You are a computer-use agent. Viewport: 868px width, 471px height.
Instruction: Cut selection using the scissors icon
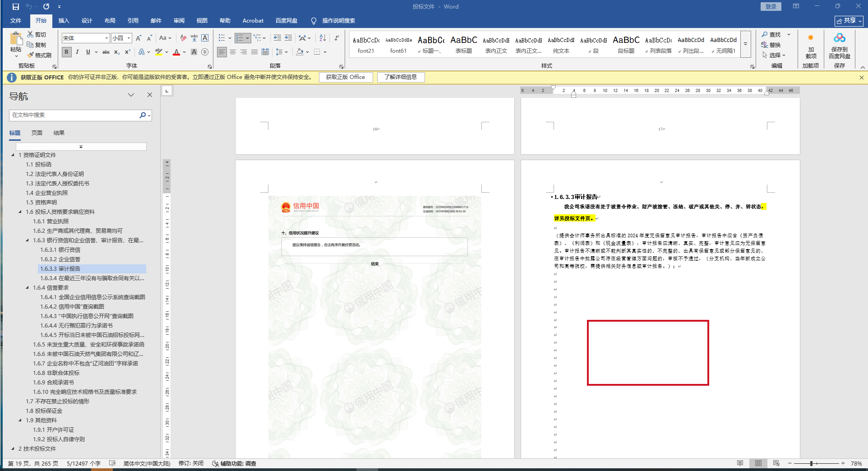[x=37, y=35]
